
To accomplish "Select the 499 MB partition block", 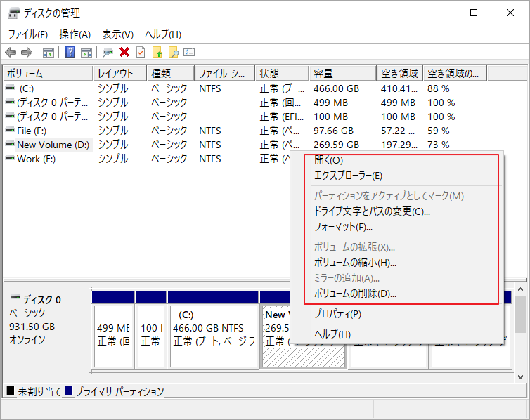I will pyautogui.click(x=113, y=336).
